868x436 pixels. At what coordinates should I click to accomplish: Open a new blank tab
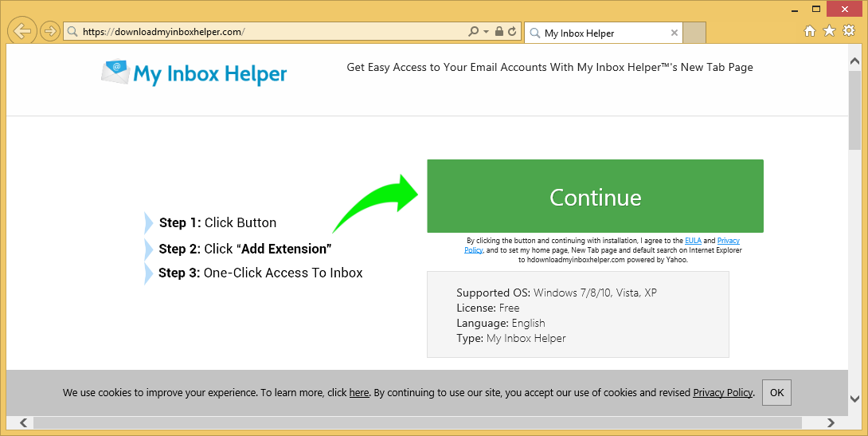click(x=694, y=33)
